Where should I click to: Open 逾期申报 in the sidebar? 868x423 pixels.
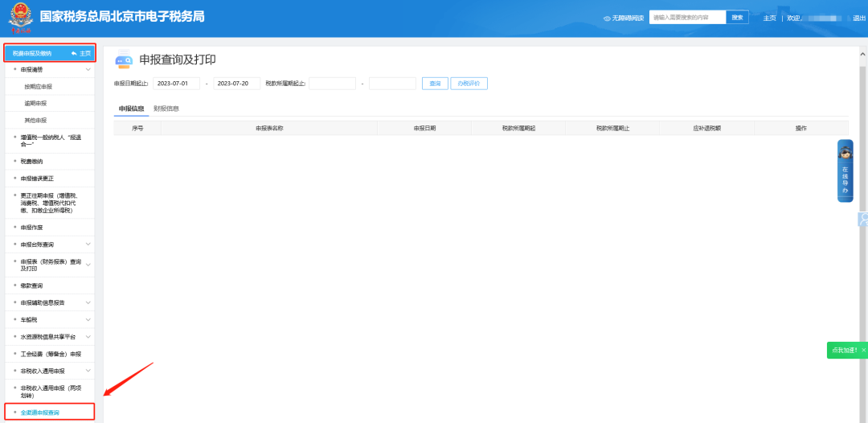point(35,104)
